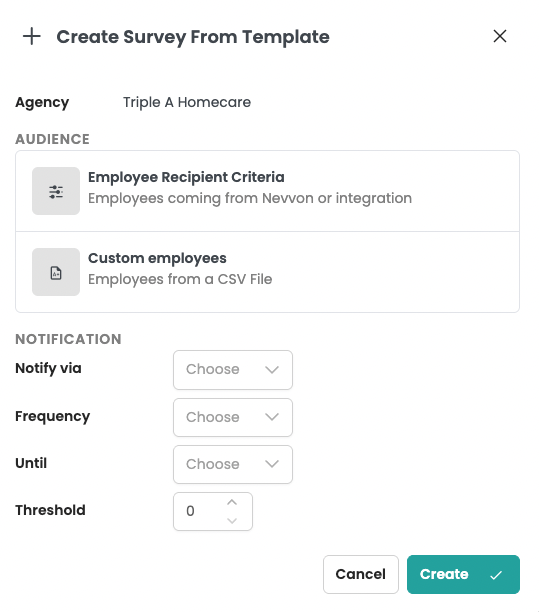Click the Create text on the teal button

(444, 574)
